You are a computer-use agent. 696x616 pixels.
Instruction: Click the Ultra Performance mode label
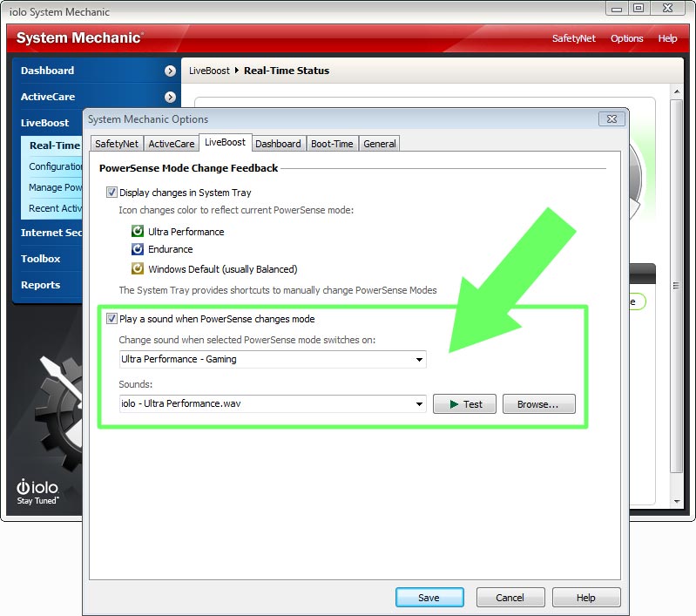coord(186,232)
